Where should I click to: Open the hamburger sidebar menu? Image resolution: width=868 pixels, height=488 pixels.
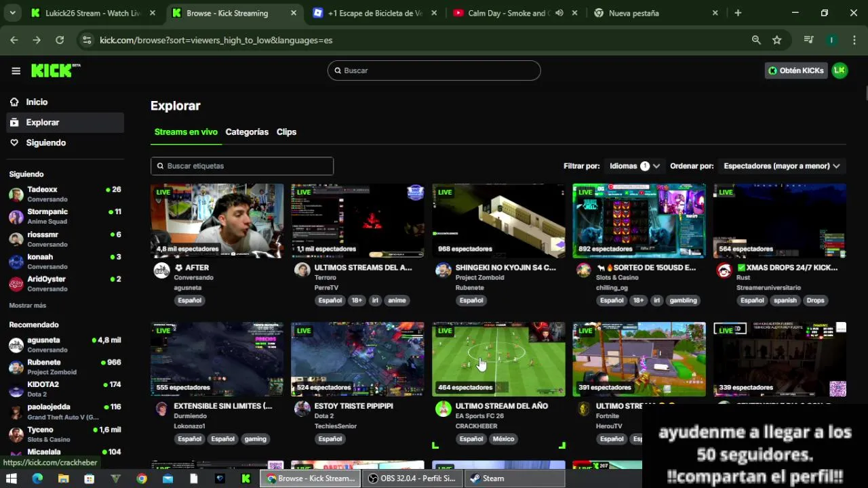click(x=16, y=70)
